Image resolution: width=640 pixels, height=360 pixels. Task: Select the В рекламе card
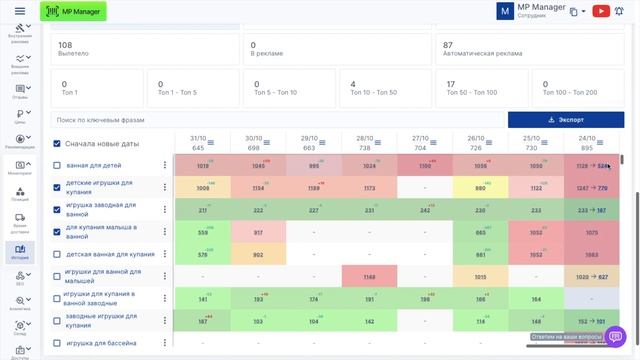337,49
